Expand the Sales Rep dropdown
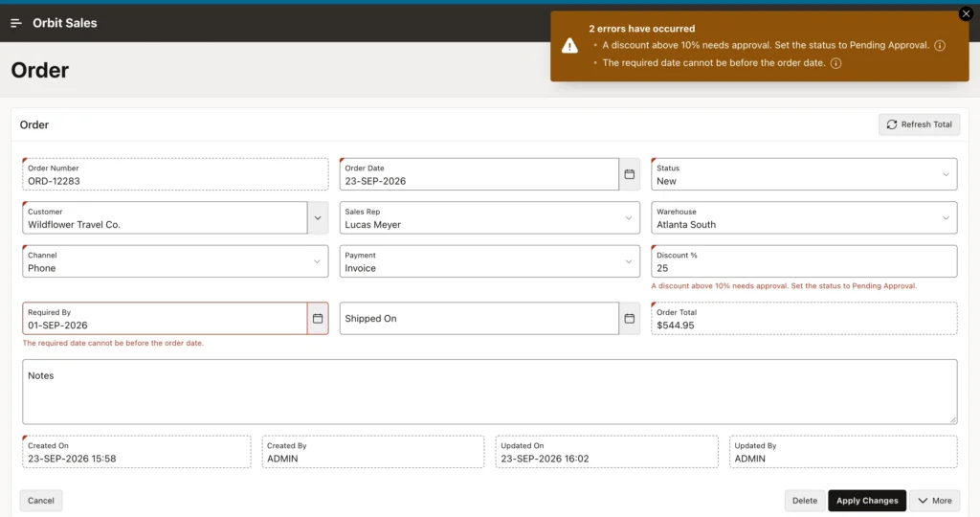The image size is (980, 517). coord(489,218)
